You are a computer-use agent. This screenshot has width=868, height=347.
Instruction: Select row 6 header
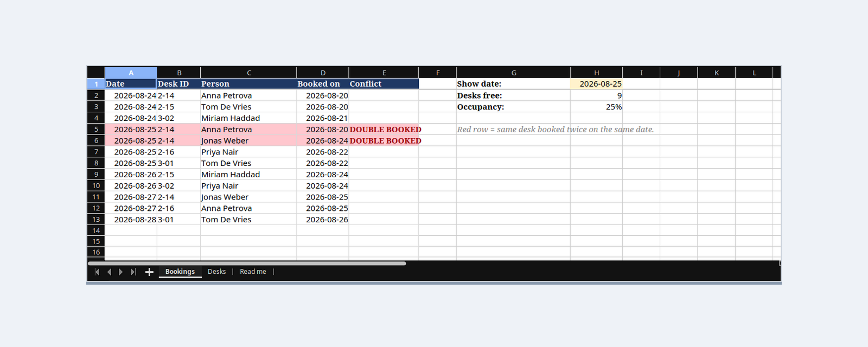click(96, 140)
